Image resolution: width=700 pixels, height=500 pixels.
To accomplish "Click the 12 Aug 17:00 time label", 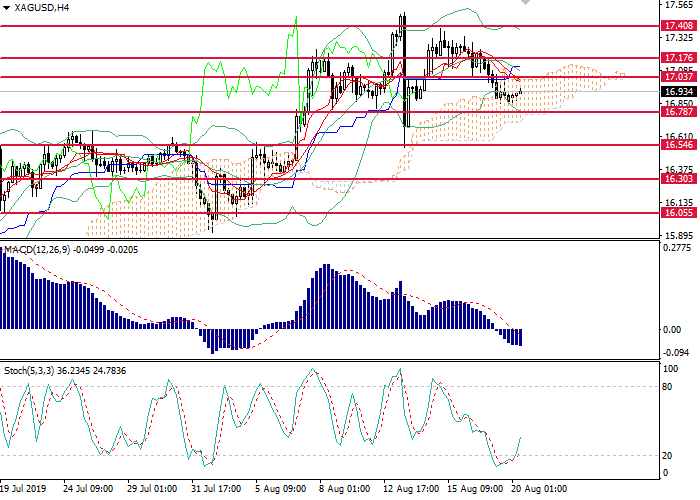I will click(x=410, y=491).
